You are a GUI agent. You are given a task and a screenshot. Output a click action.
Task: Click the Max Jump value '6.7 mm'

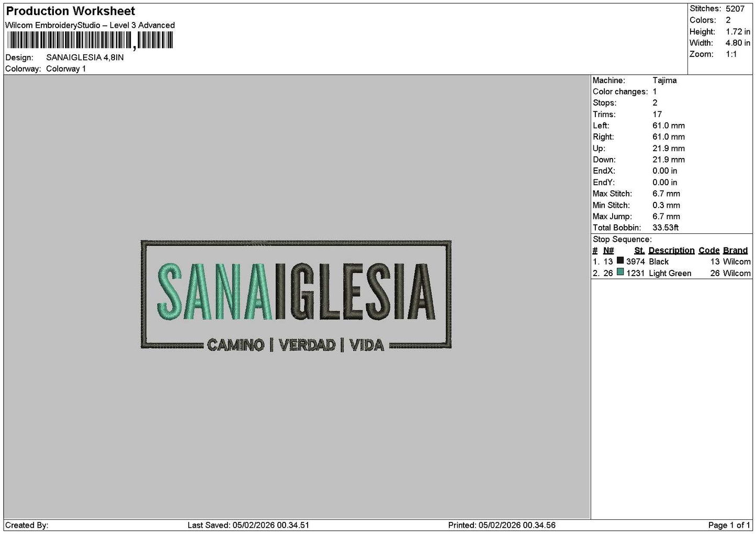click(666, 217)
